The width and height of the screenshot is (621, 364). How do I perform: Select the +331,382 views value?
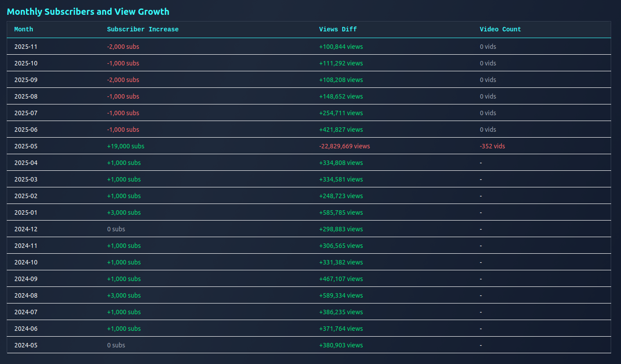pyautogui.click(x=341, y=262)
